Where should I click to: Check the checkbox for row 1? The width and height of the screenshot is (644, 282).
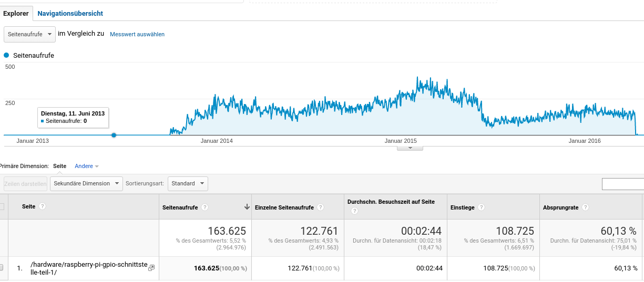pos(1,268)
